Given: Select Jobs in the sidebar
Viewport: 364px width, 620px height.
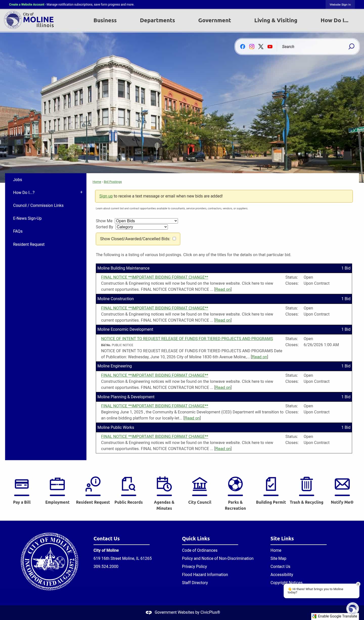Looking at the screenshot, I should (46, 180).
